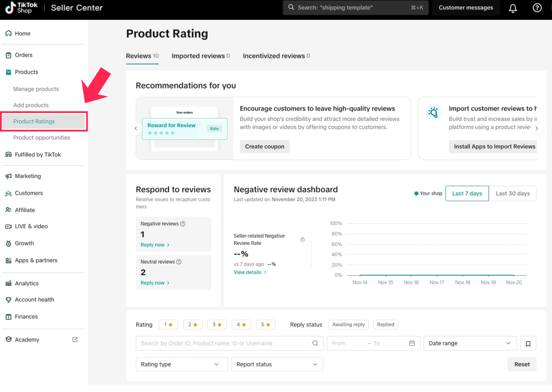Open the Rating type dropdown
The width and height of the screenshot is (552, 392).
[x=182, y=364]
